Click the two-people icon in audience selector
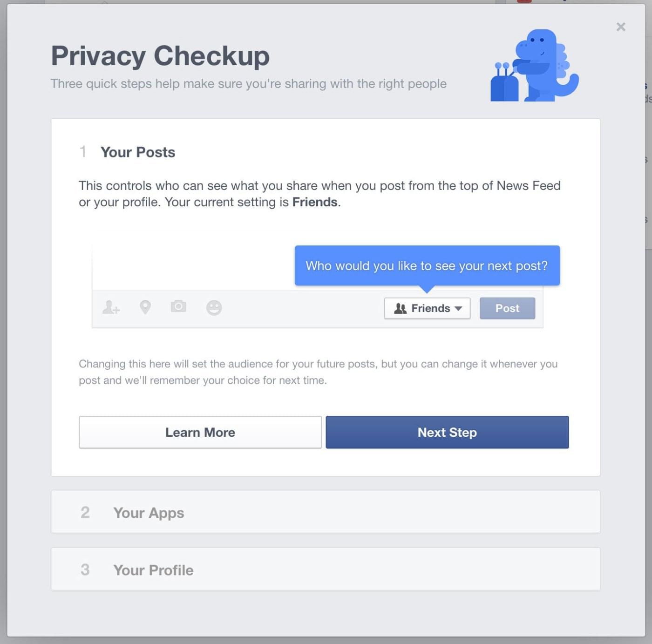Screen dimensions: 652x644 (400, 308)
